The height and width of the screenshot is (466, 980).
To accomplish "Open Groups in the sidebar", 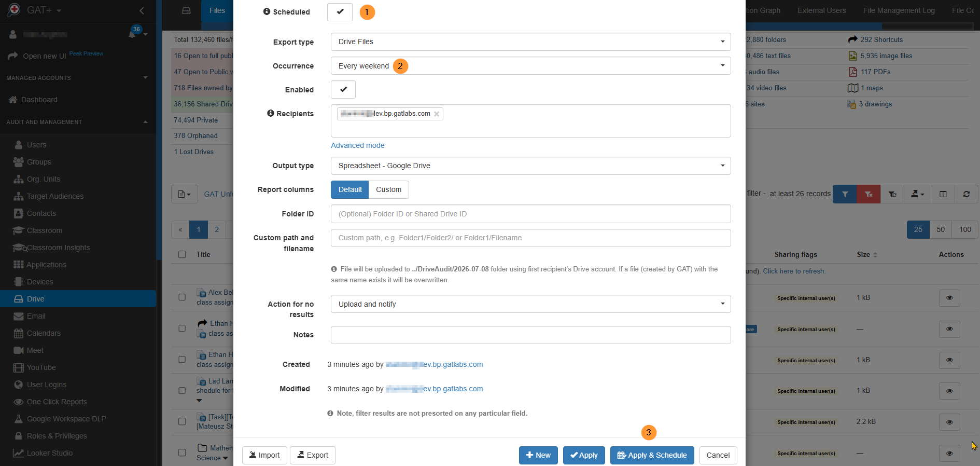I will (x=39, y=162).
